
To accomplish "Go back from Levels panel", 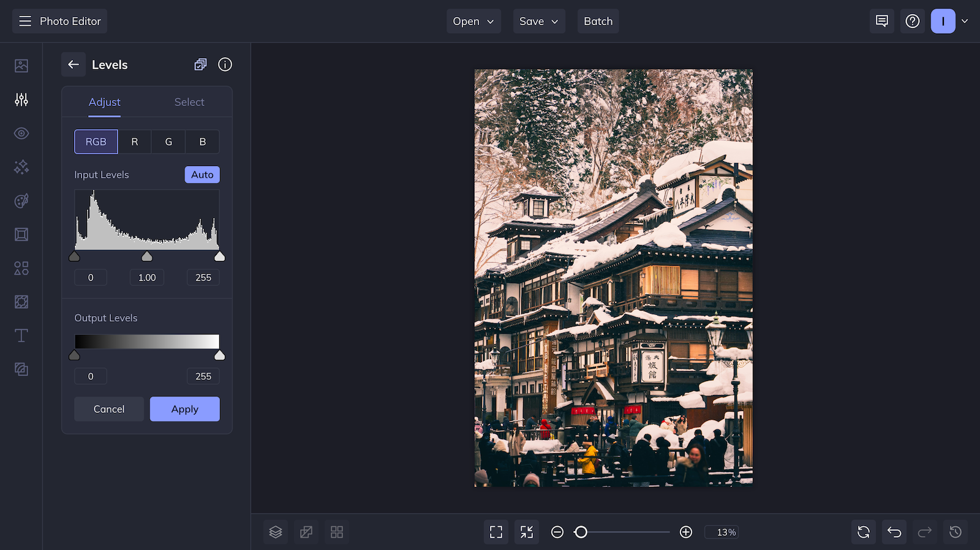I will [x=73, y=64].
